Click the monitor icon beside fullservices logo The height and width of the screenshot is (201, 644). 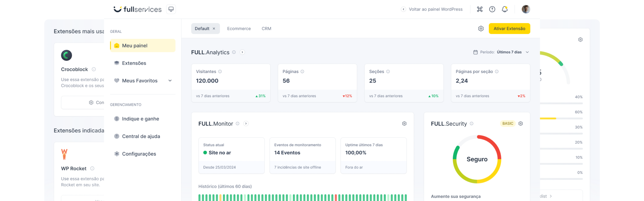[171, 9]
